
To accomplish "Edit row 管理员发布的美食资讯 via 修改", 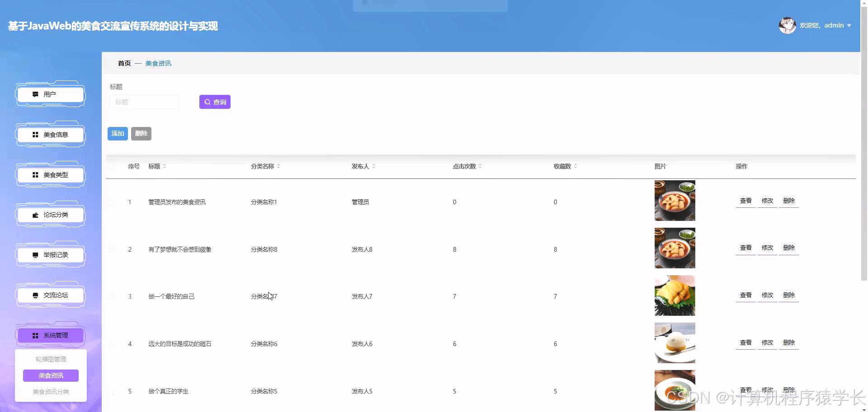I will 767,201.
